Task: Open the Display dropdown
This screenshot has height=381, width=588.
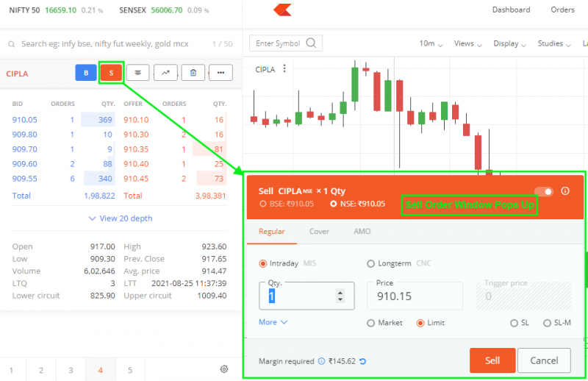Action: click(x=509, y=44)
